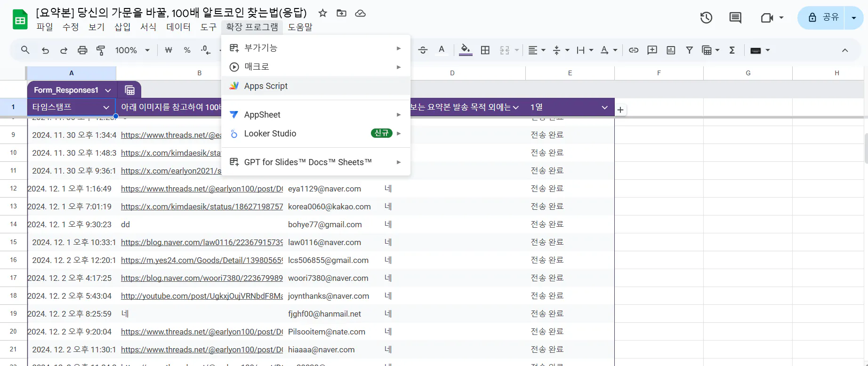Expand the 부가기능 submenu
This screenshot has height=366, width=868.
316,48
